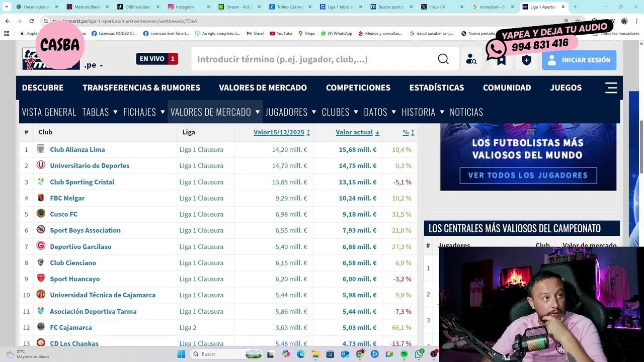This screenshot has width=644, height=362.
Task: Click the search magnifier icon
Action: (x=443, y=59)
